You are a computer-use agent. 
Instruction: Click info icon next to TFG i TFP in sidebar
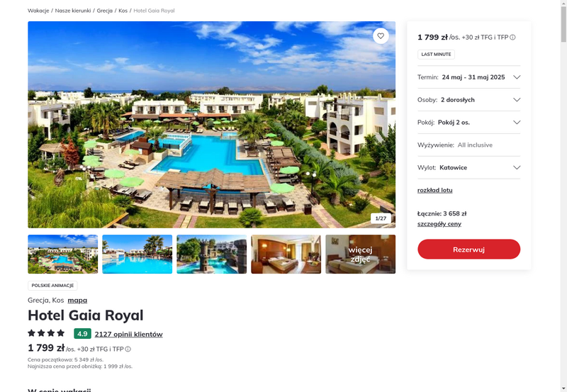click(512, 38)
